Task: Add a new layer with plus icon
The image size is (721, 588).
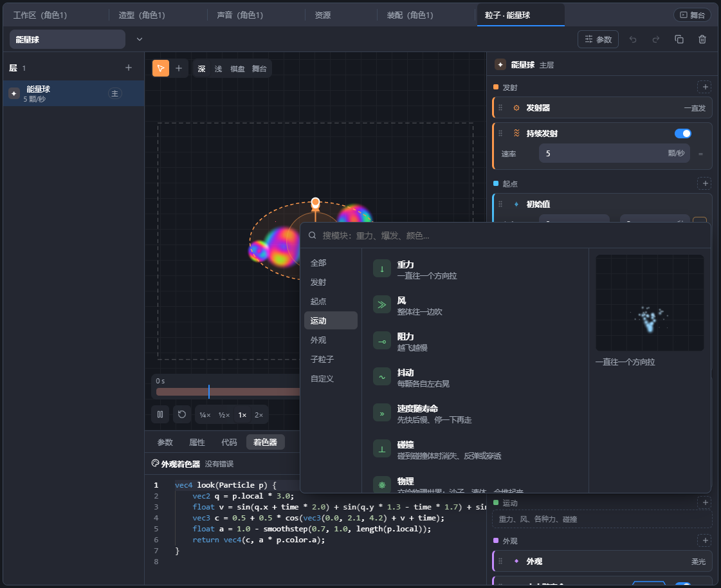Action: tap(129, 68)
